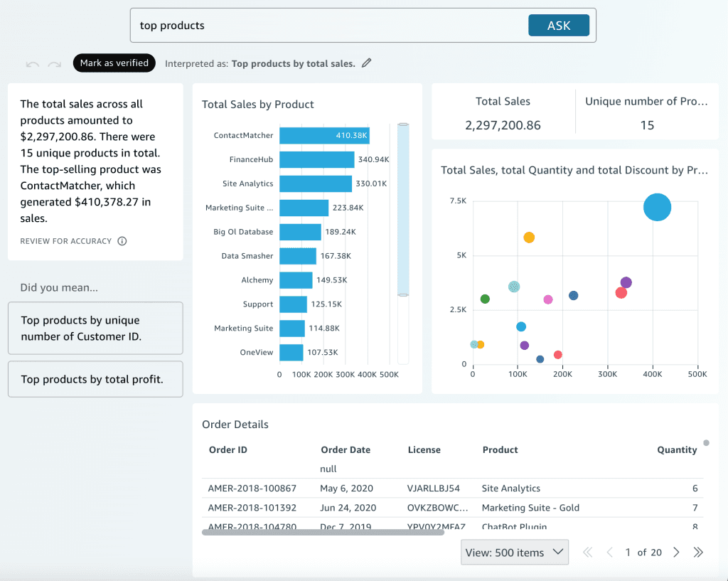728x581 pixels.
Task: Click the Support bar in chart
Action: click(293, 304)
